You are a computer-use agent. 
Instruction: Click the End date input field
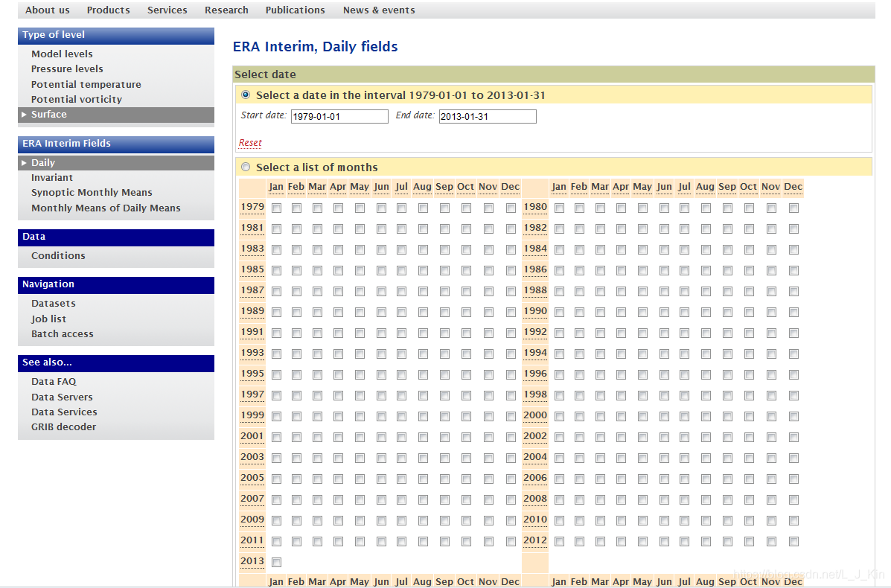pos(488,116)
